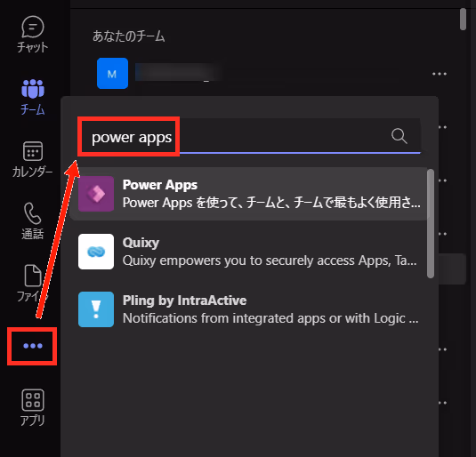Screen dimensions: 476x457
Task: Open the 通話 (Calls) phone icon
Action: [33, 221]
